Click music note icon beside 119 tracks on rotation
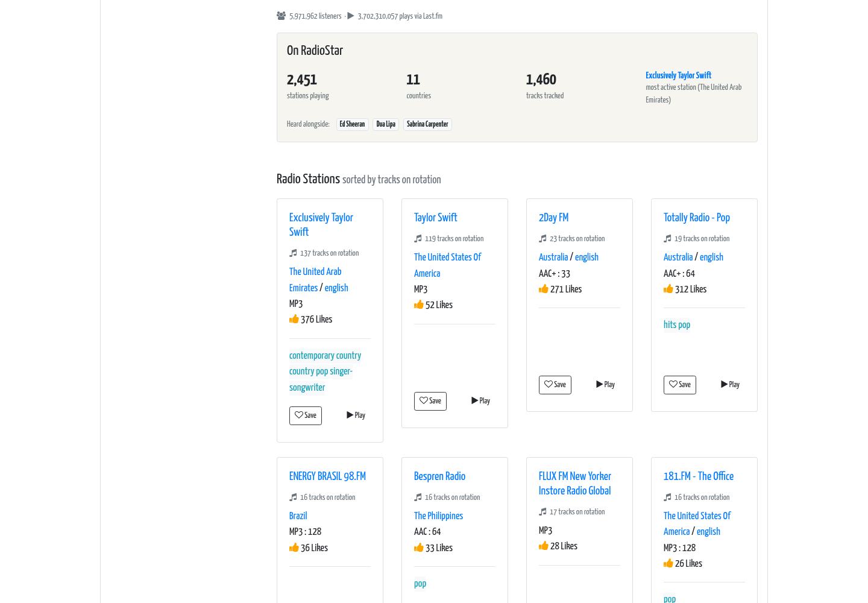 418,239
